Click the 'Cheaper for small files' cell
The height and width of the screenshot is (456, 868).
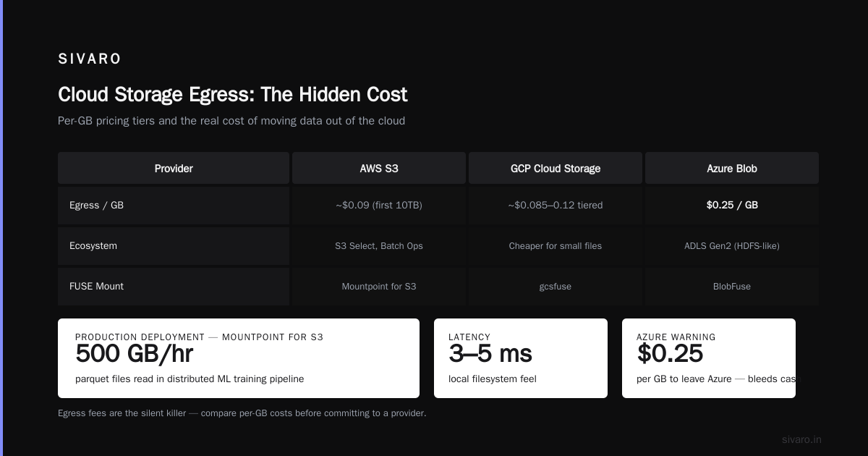click(556, 246)
